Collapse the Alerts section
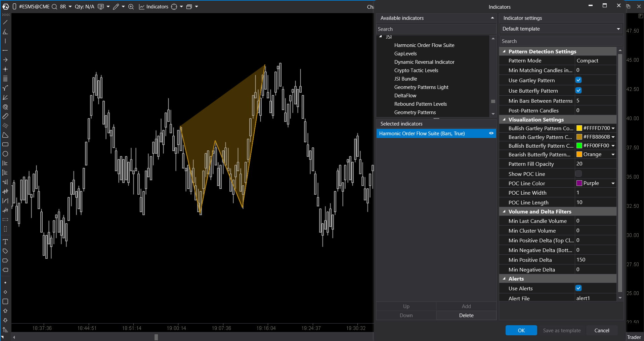 [504, 279]
